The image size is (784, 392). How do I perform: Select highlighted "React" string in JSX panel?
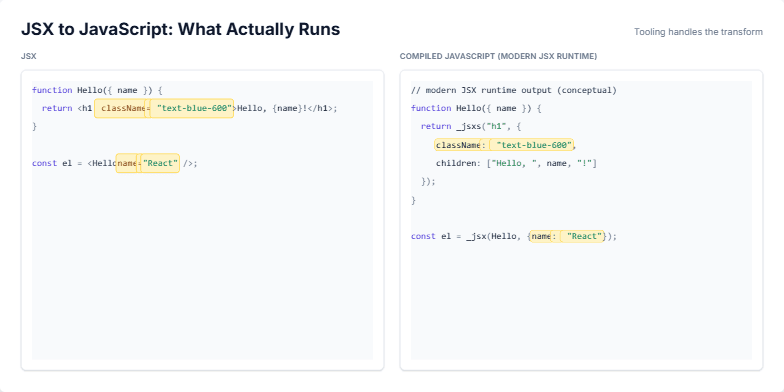pos(160,164)
